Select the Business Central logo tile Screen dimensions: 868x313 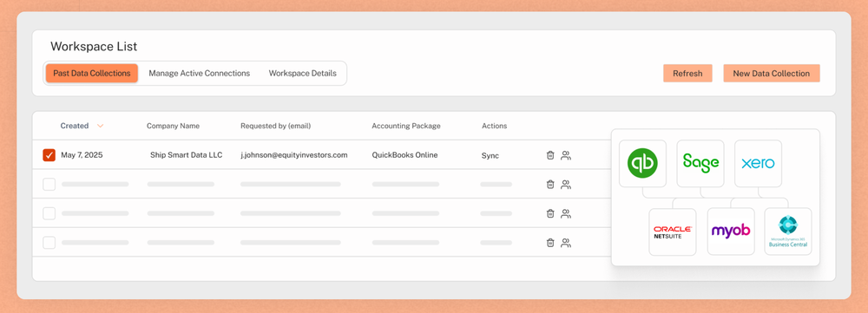pyautogui.click(x=788, y=231)
